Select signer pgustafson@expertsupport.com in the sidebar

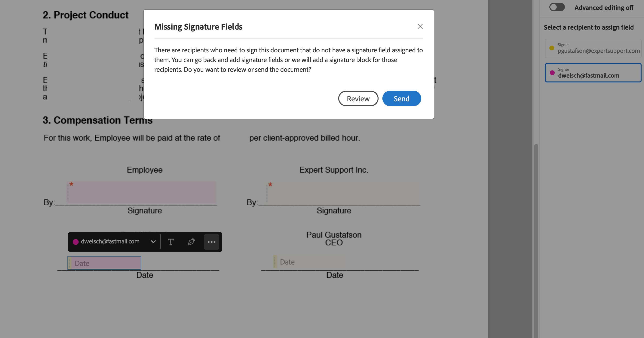[593, 48]
